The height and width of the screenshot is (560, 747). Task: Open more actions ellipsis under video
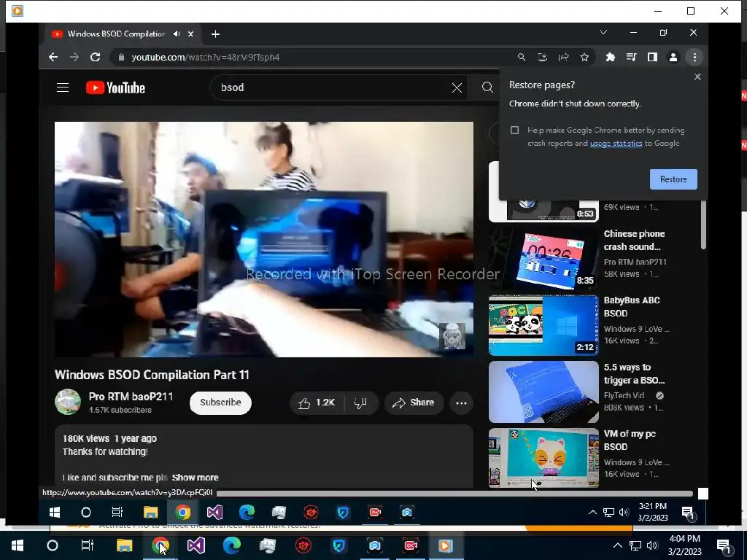(461, 402)
